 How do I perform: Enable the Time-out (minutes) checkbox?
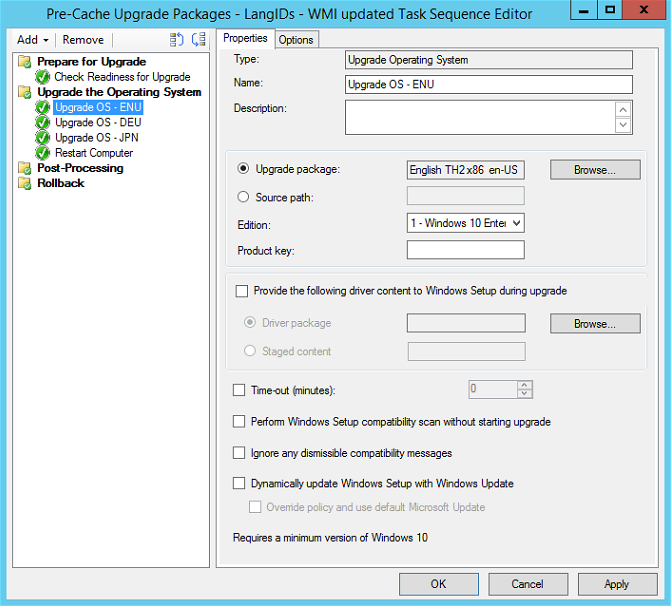tap(239, 390)
